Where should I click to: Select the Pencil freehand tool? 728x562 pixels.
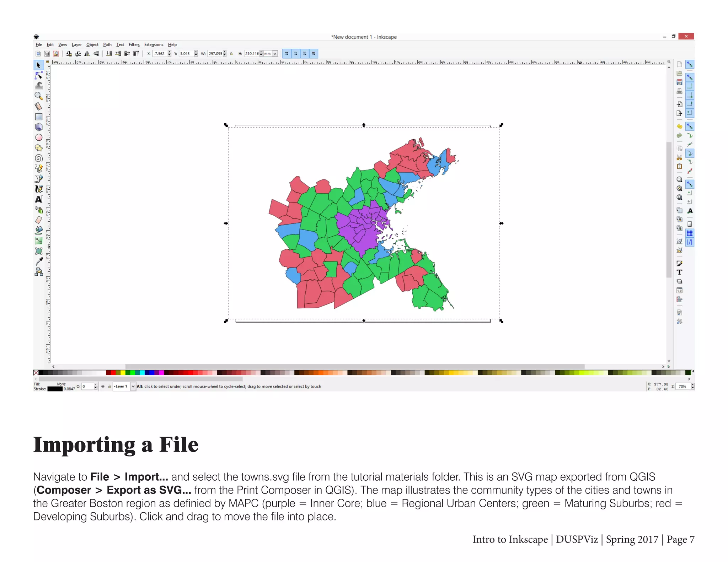coord(39,168)
